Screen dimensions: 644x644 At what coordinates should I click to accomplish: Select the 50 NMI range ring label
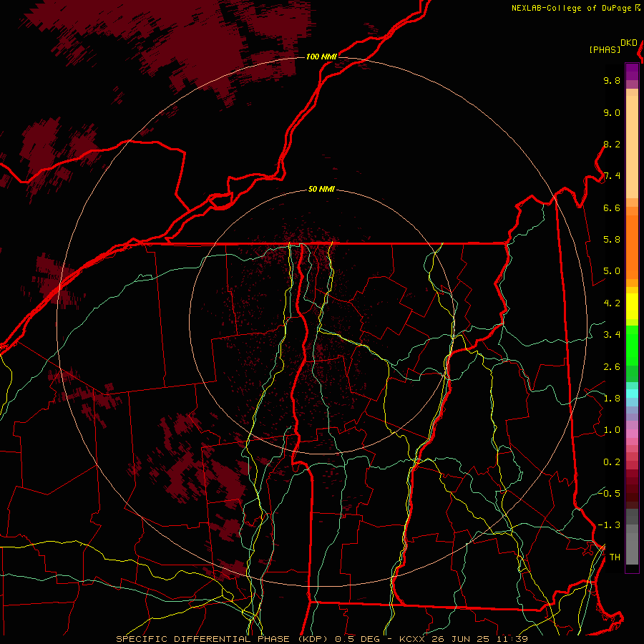click(321, 189)
